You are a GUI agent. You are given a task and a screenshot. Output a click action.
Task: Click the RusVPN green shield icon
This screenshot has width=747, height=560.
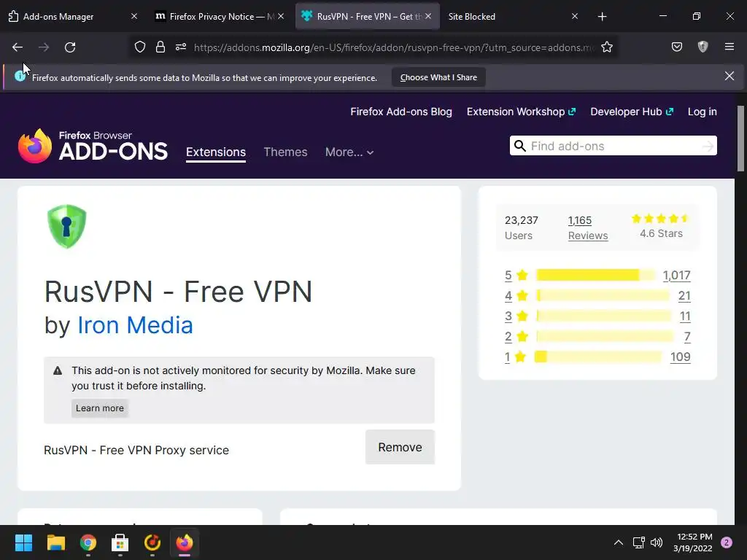(x=66, y=226)
